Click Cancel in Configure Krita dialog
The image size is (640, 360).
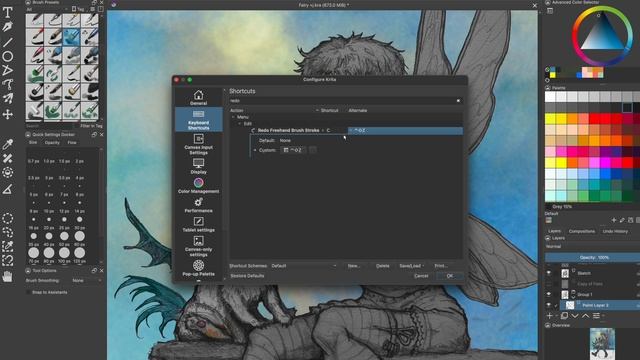click(421, 276)
